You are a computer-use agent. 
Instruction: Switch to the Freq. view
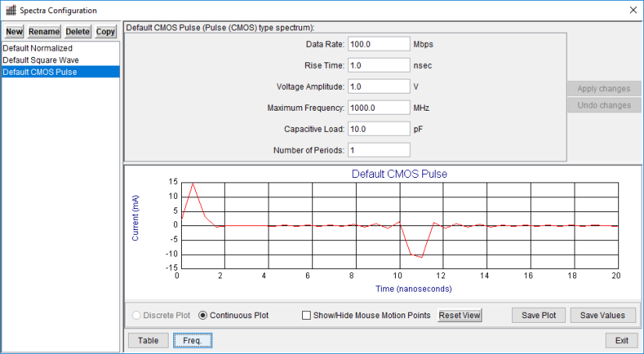click(x=193, y=341)
